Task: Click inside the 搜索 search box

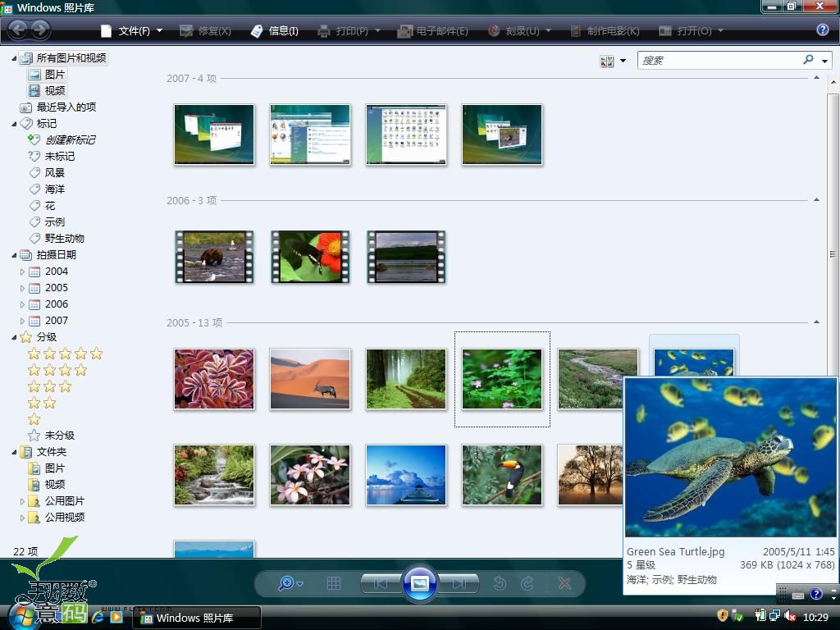Action: pyautogui.click(x=720, y=60)
